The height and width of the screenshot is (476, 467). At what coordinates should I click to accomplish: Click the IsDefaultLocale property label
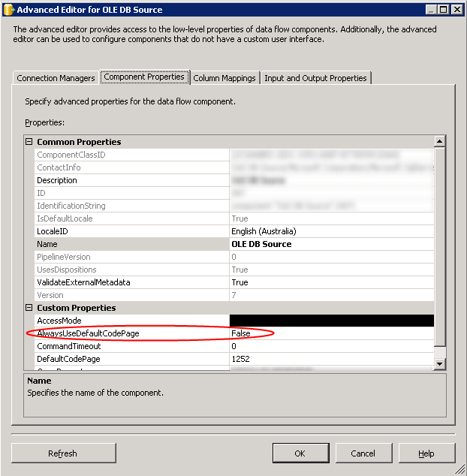(x=65, y=218)
